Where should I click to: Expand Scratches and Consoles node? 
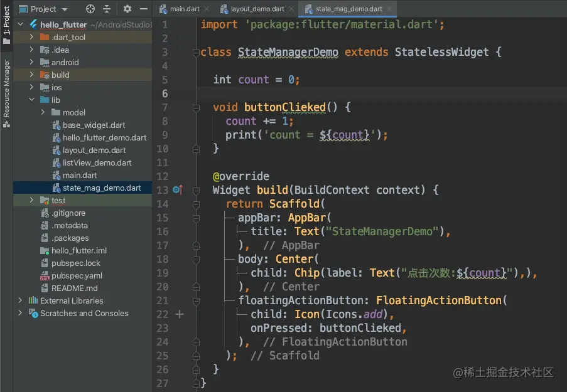click(x=20, y=313)
